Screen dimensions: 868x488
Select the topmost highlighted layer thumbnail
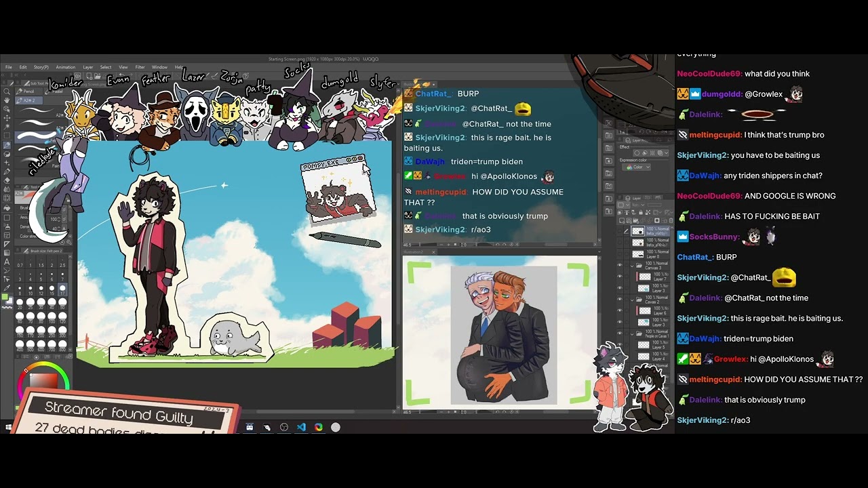(x=638, y=231)
